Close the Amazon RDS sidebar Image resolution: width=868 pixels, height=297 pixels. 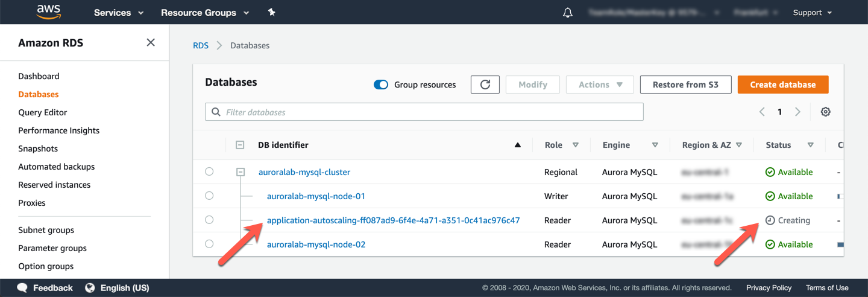click(x=151, y=42)
